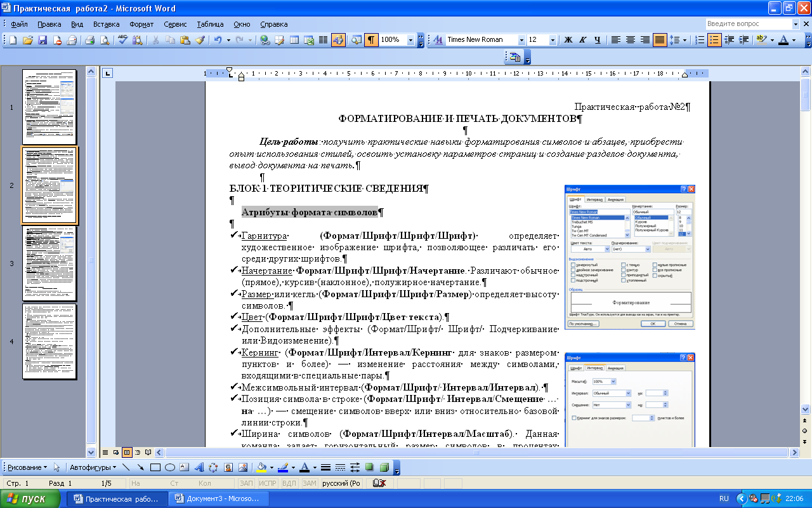Save the document with floppy icon
This screenshot has height=508, width=812.
click(43, 39)
